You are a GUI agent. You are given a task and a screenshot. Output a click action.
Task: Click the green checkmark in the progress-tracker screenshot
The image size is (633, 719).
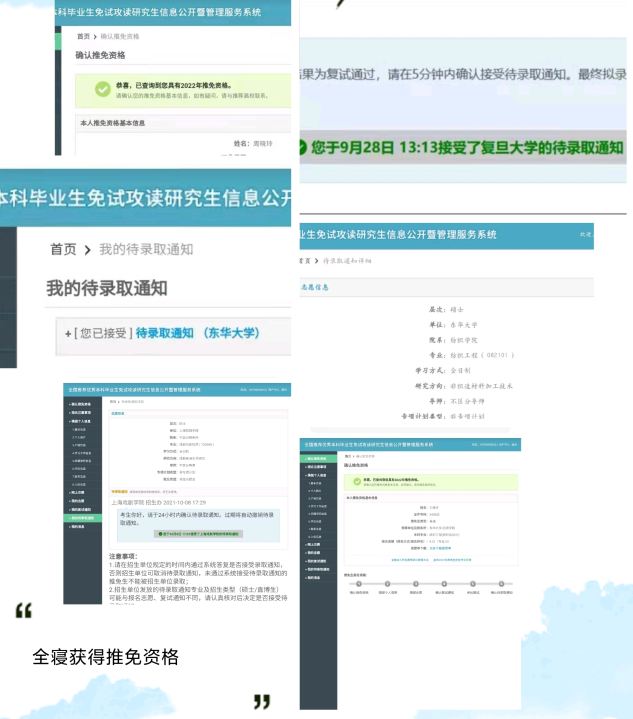[357, 481]
